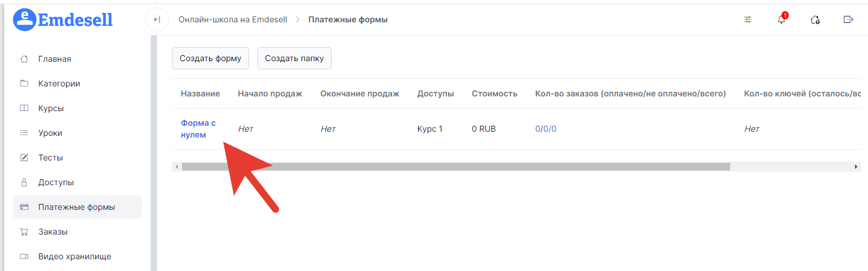This screenshot has height=271, width=868.
Task: Click the house icon in top-right header
Action: pyautogui.click(x=815, y=19)
